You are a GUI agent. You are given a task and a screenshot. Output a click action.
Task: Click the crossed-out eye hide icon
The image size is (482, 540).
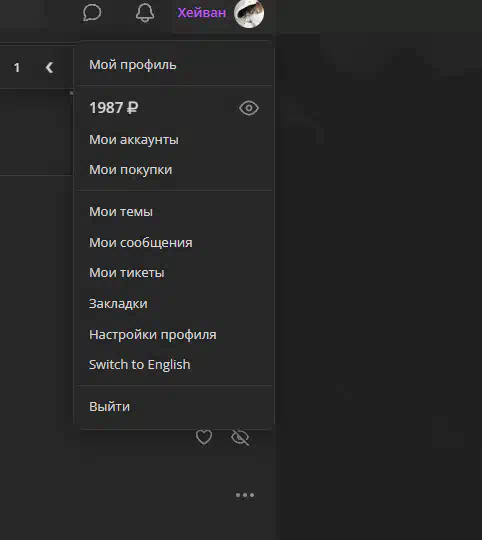coord(240,437)
